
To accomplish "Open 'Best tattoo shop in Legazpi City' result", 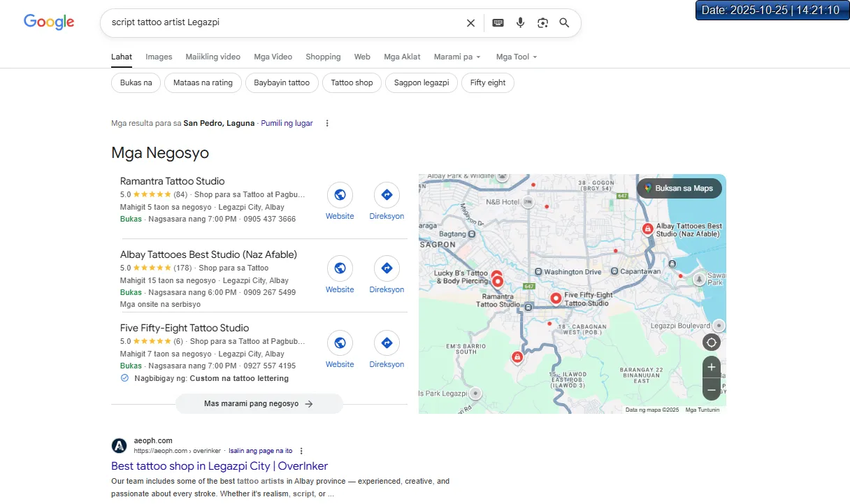I will [x=219, y=466].
